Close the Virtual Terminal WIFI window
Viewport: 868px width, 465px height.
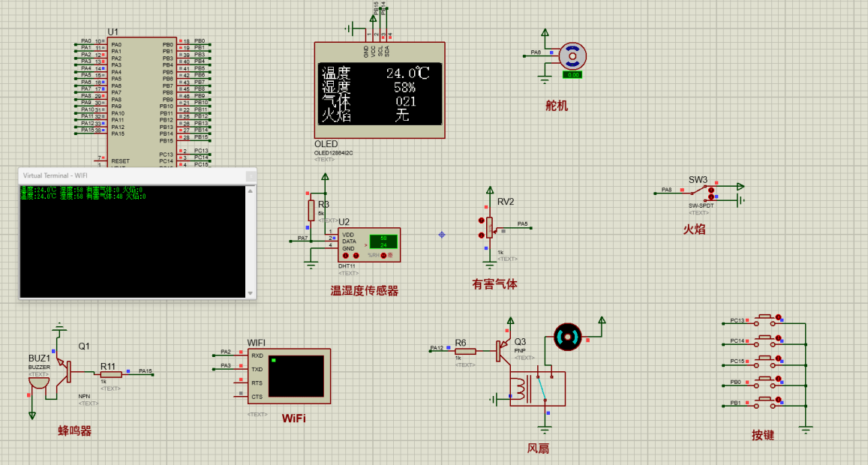click(251, 175)
